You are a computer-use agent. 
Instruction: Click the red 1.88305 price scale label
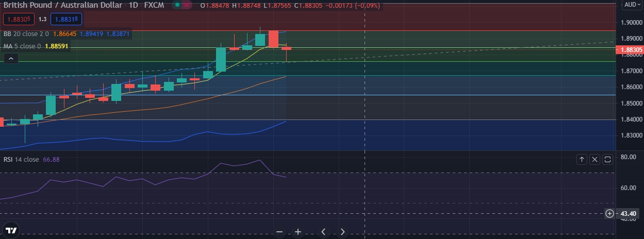point(631,50)
